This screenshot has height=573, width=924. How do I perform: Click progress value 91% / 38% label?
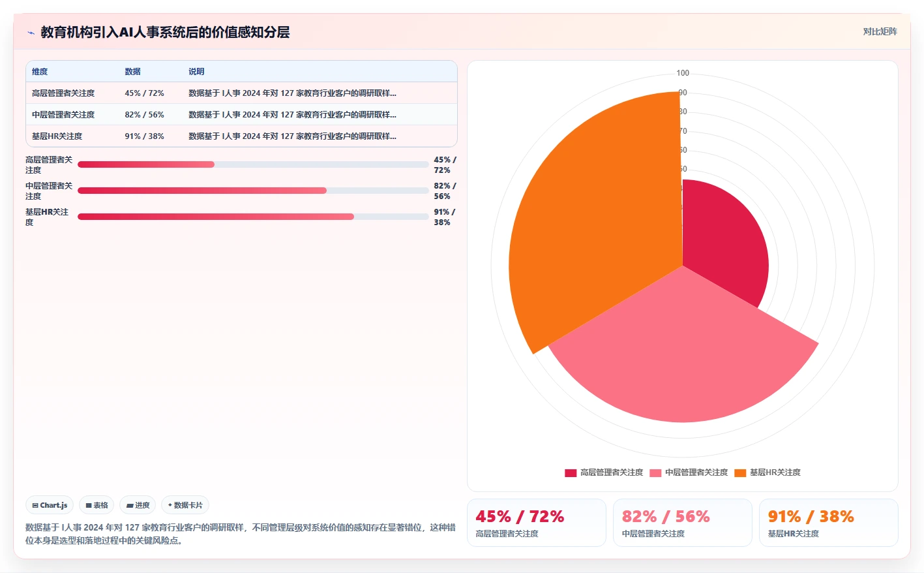pos(445,217)
